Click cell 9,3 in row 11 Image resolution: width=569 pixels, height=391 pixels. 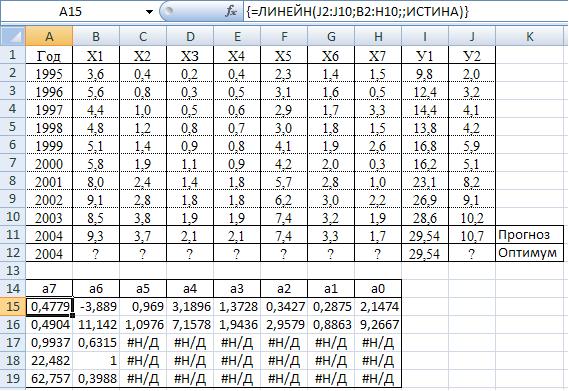96,235
